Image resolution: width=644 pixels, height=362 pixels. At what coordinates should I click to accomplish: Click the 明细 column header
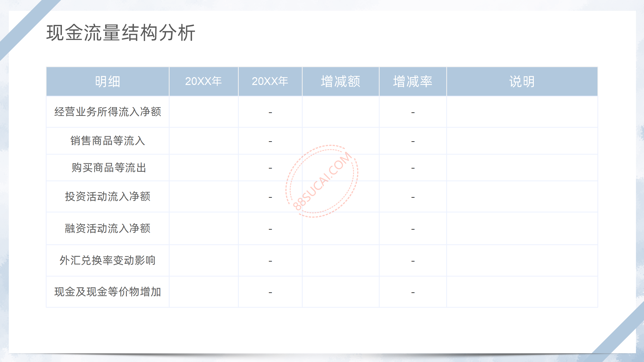108,81
